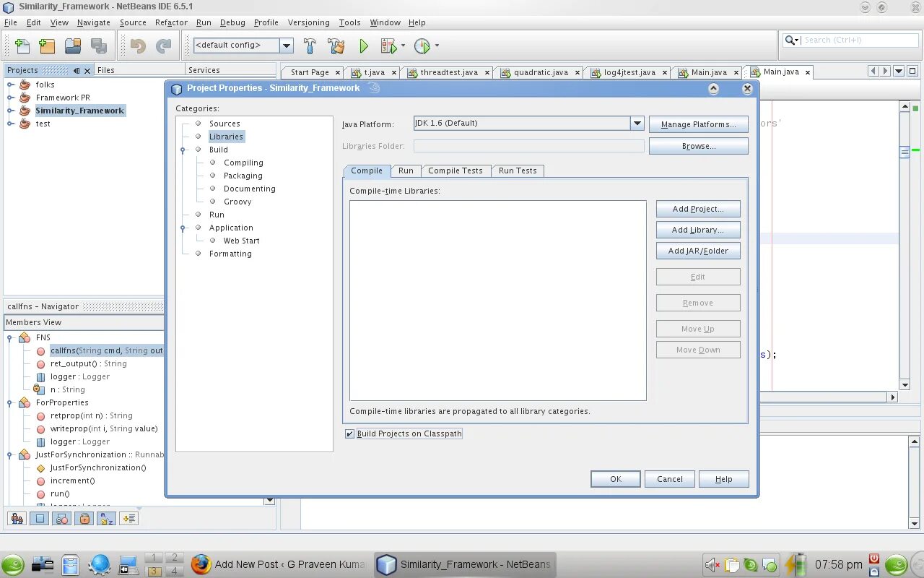
Task: Click the globe settings taskbar icon
Action: coord(99,564)
